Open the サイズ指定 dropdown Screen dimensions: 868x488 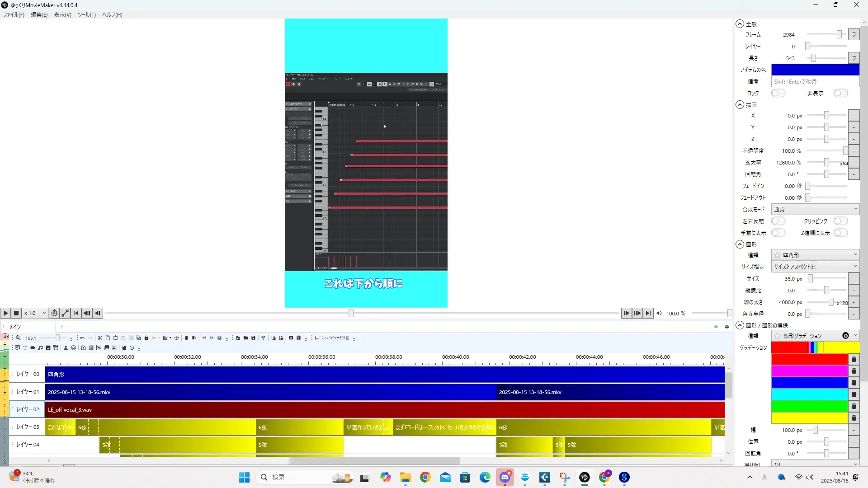815,267
